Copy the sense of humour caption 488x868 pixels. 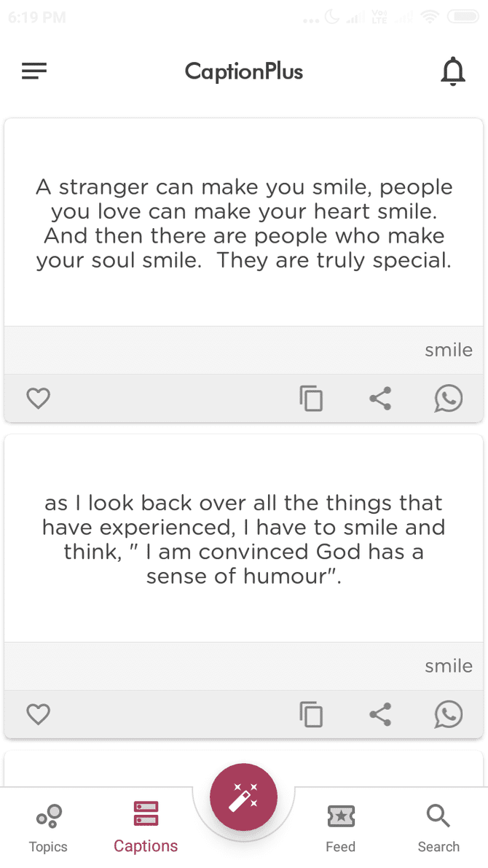pyautogui.click(x=312, y=714)
